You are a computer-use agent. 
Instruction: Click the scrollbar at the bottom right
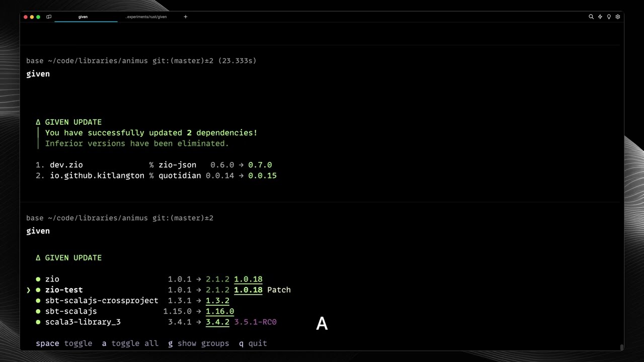click(621, 348)
